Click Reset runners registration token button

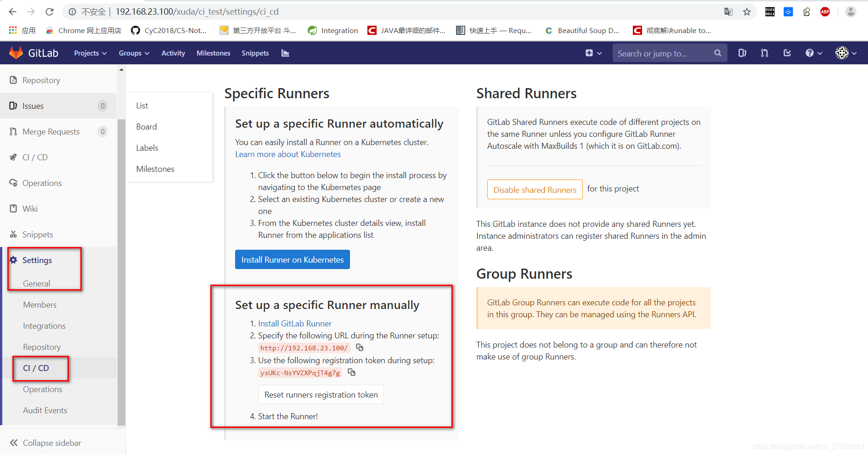coord(321,394)
